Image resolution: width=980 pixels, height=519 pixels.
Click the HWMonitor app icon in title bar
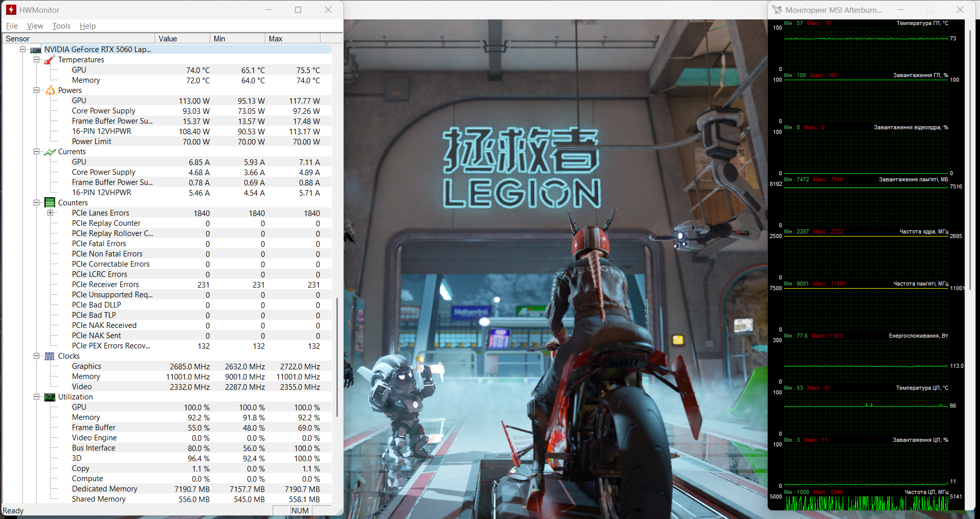(11, 10)
